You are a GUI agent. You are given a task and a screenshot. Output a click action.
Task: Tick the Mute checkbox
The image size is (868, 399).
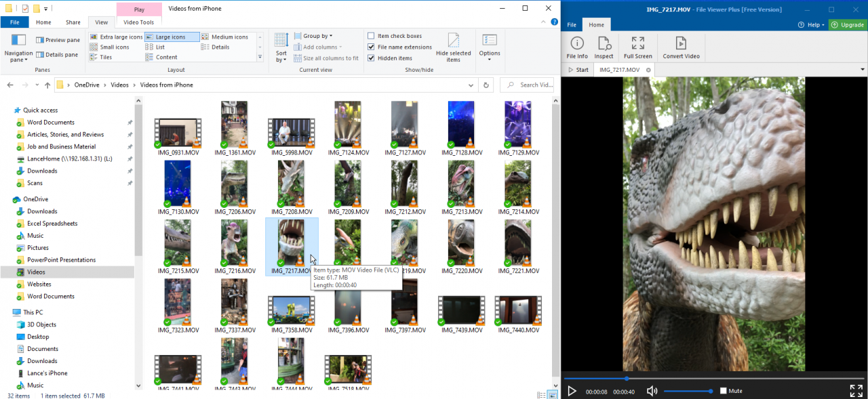[724, 391]
